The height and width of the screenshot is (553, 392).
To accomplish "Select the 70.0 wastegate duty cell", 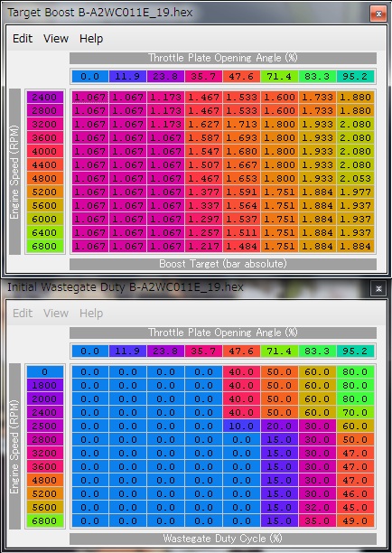I will tap(356, 412).
